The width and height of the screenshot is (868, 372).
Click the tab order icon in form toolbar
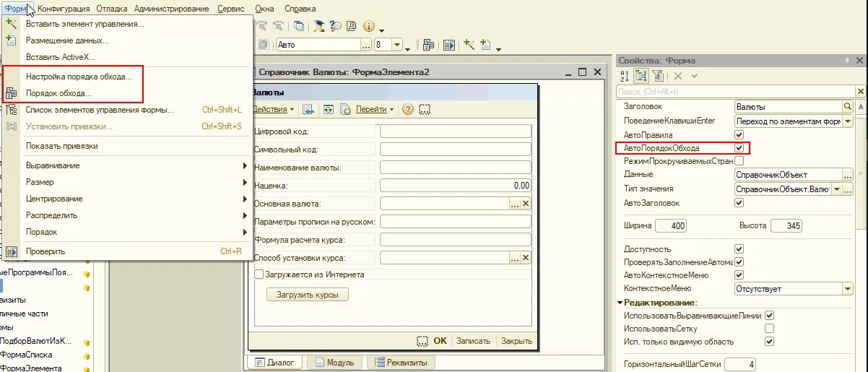point(429,45)
